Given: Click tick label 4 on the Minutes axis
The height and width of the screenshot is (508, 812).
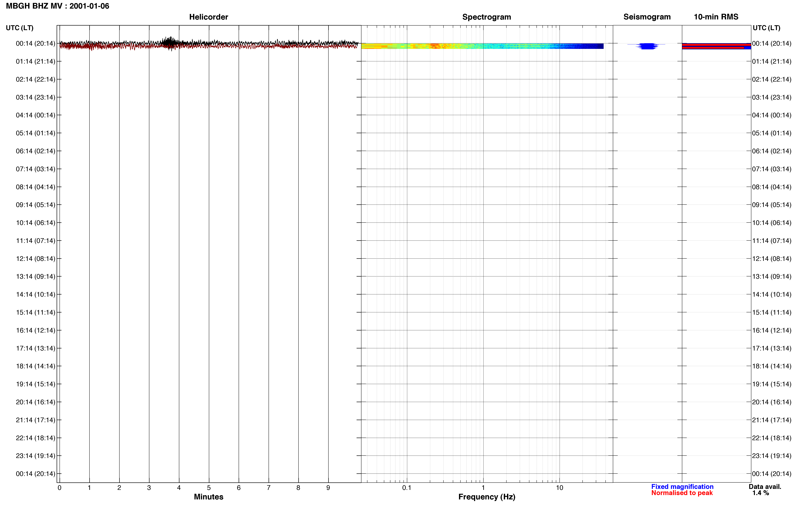Looking at the screenshot, I should click(179, 488).
